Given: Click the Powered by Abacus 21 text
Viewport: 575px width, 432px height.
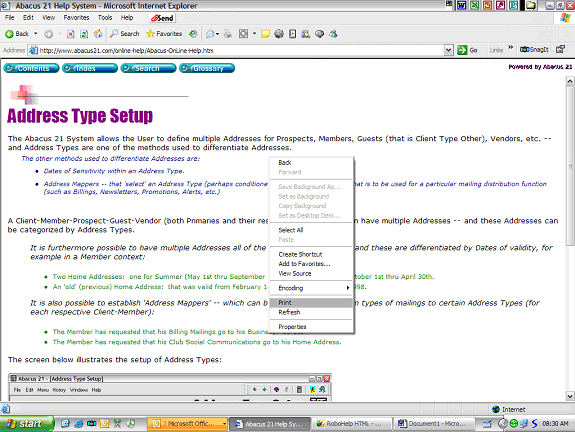Looking at the screenshot, I should pyautogui.click(x=540, y=67).
